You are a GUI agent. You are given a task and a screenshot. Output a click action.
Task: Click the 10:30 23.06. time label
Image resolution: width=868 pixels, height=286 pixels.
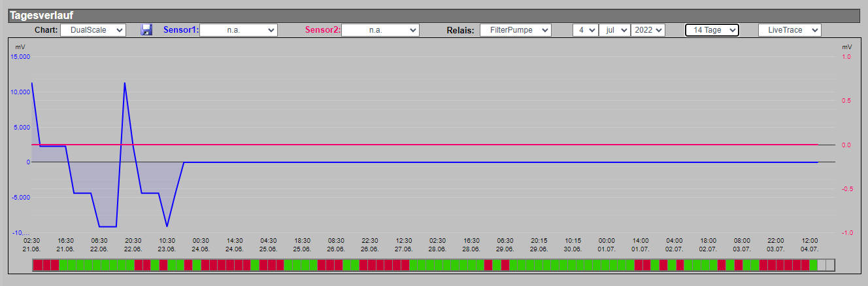pyautogui.click(x=167, y=244)
